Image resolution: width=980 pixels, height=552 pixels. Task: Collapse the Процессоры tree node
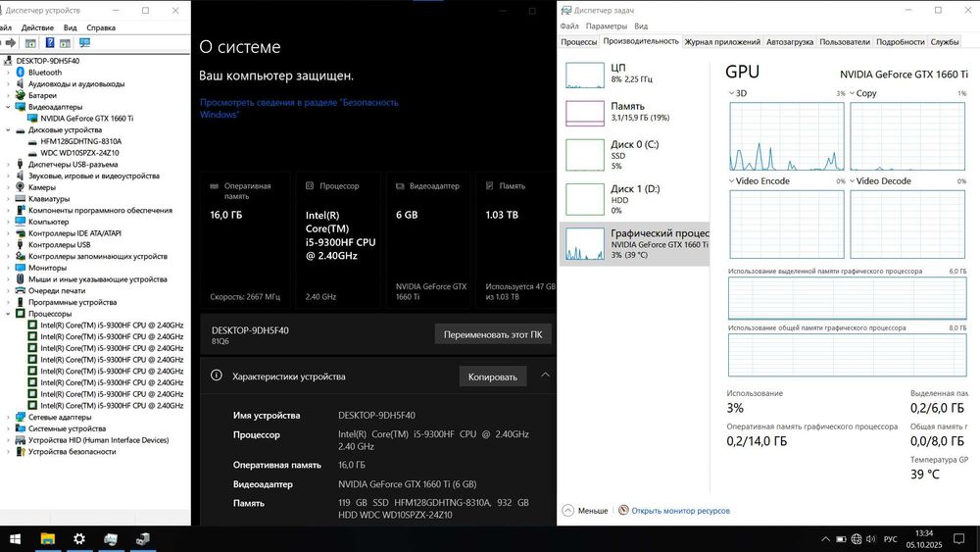pos(8,314)
